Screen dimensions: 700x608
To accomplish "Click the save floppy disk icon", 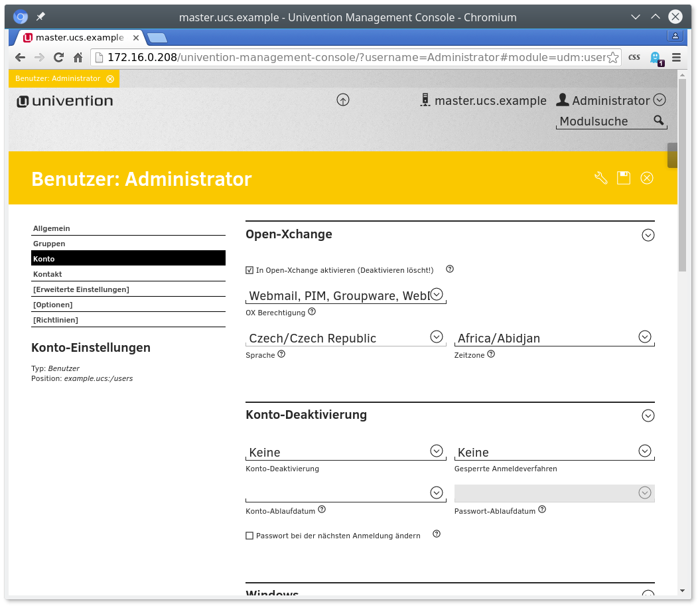I will 623,178.
